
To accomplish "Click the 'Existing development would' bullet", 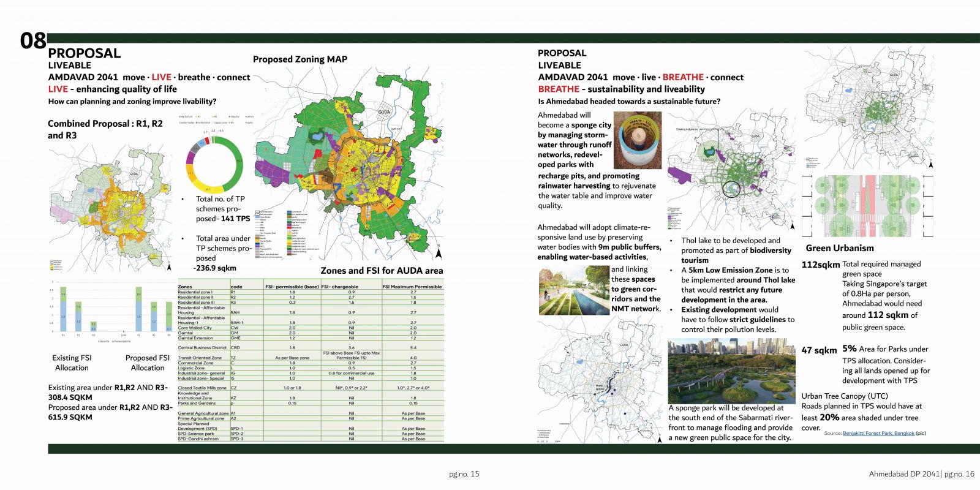I will [738, 320].
